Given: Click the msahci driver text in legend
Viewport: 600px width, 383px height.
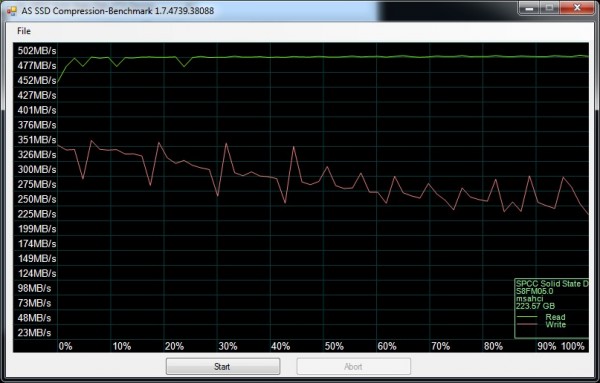Looking at the screenshot, I should coord(529,298).
